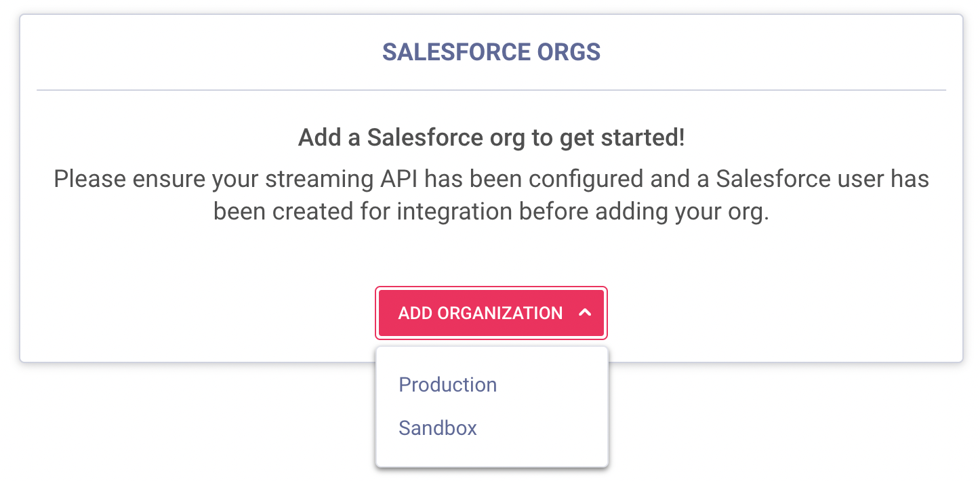This screenshot has height=481, width=980.
Task: Select Production from the dropdown menu
Action: tap(447, 385)
